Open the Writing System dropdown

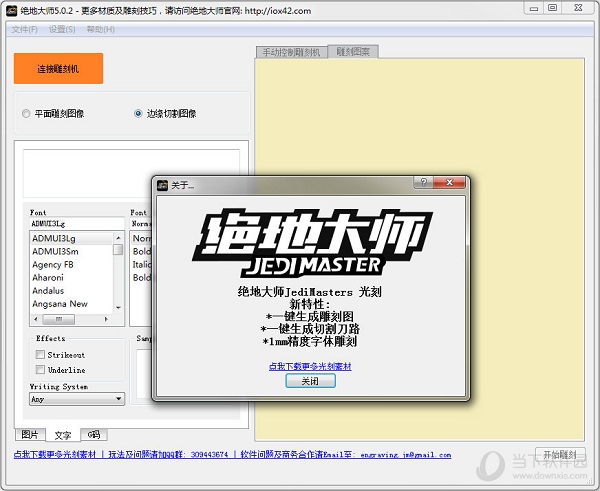pos(77,399)
